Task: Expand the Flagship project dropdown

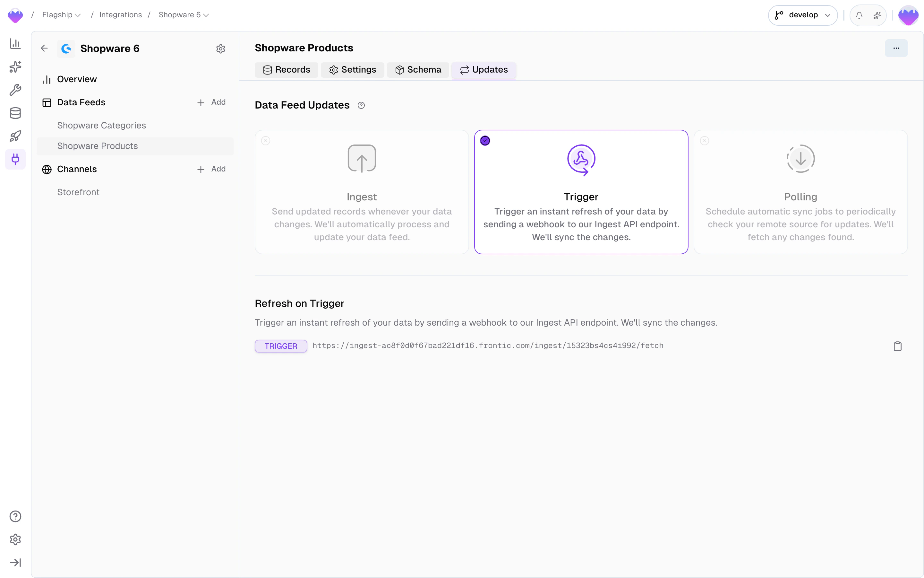Action: coord(62,15)
